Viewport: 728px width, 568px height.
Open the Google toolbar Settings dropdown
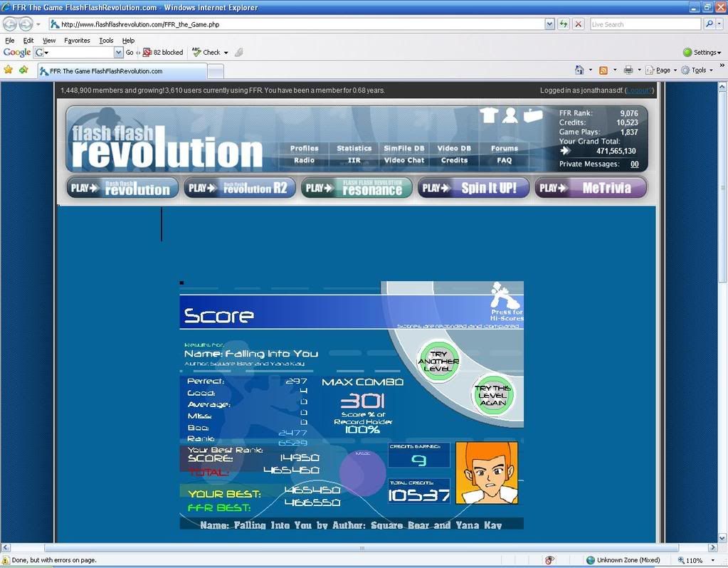pyautogui.click(x=702, y=53)
